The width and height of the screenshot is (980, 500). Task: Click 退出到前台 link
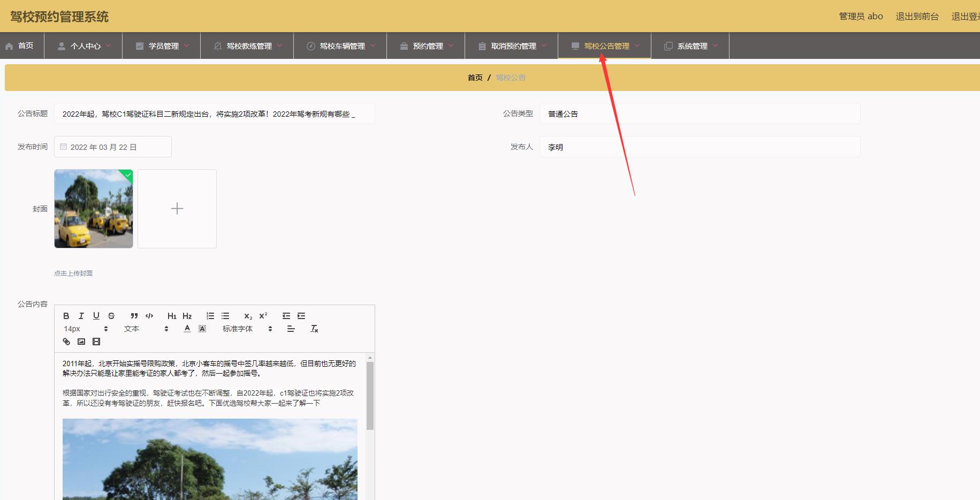917,17
